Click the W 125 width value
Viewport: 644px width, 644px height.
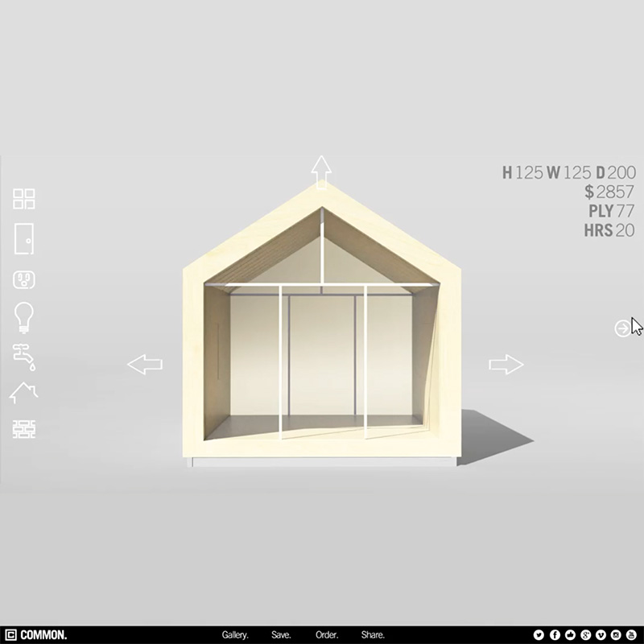click(569, 172)
